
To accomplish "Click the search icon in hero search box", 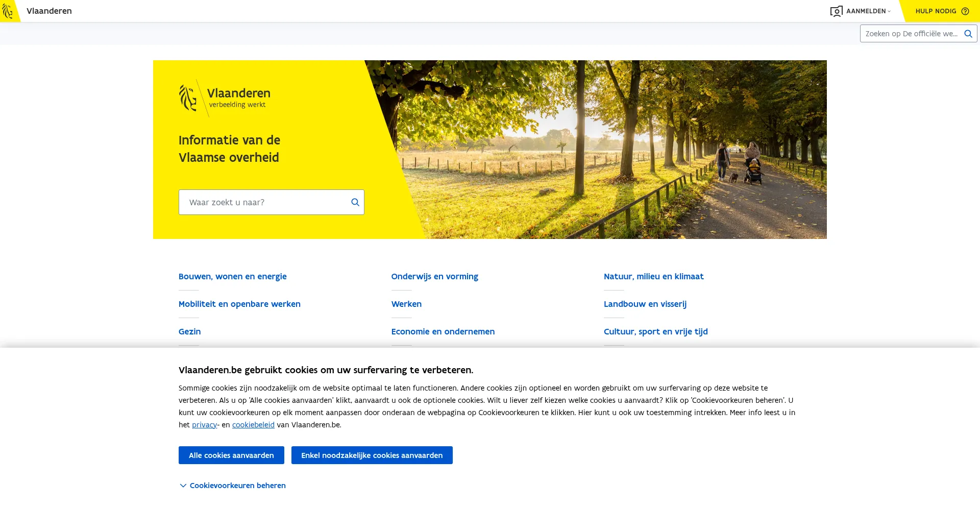I will click(355, 202).
